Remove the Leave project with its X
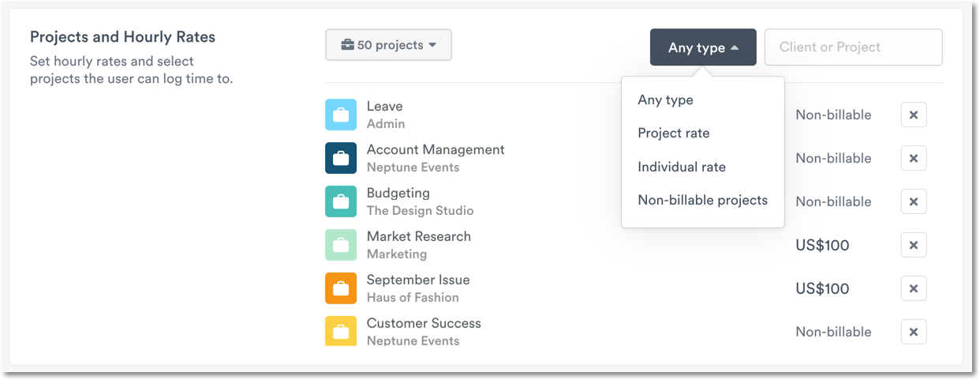Screen dimensions: 980x380 pos(914,115)
